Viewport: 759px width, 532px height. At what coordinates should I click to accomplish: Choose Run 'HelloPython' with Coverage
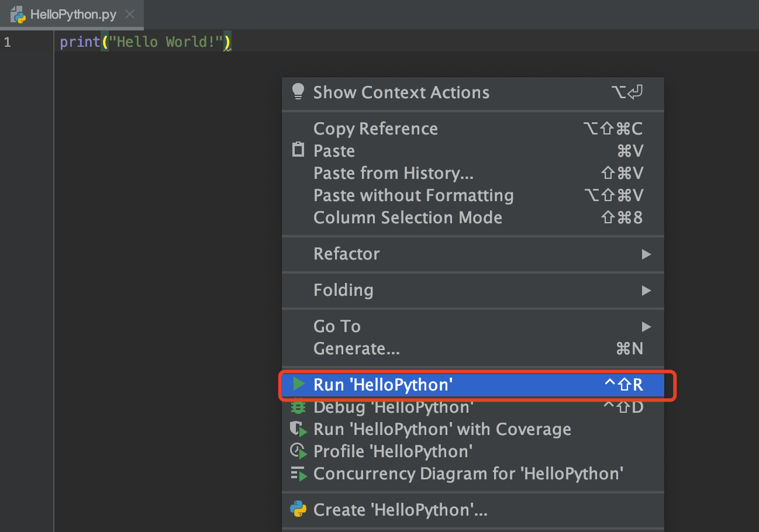(x=473, y=429)
